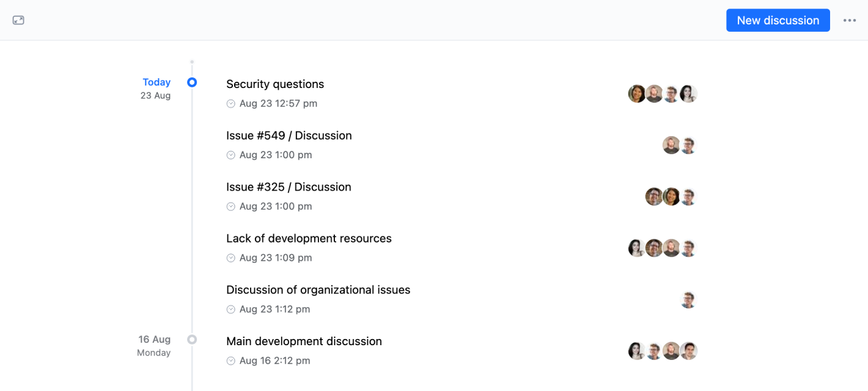
Task: Click first avatar in Lack of development resources row
Action: click(637, 247)
